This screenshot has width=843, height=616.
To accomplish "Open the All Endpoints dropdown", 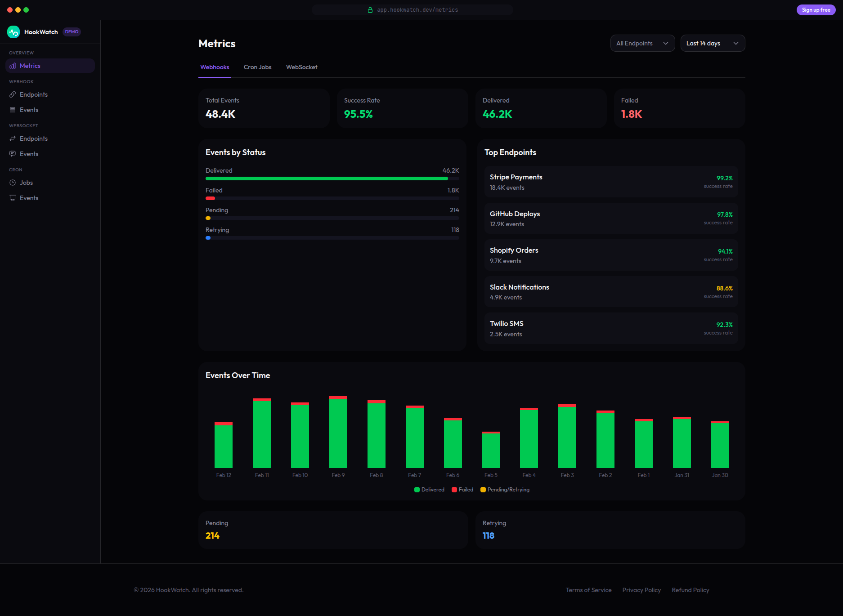I will [x=642, y=43].
